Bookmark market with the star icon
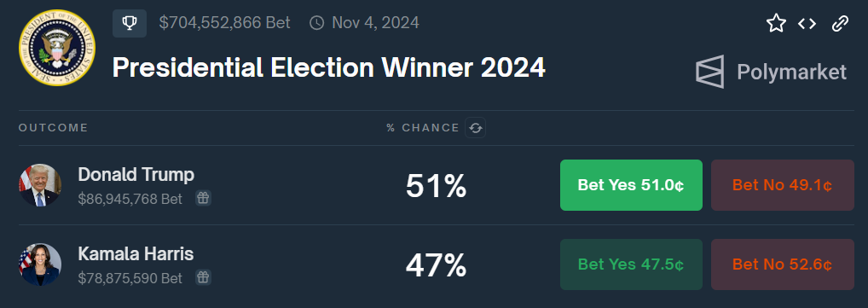This screenshot has width=868, height=308. click(x=776, y=23)
